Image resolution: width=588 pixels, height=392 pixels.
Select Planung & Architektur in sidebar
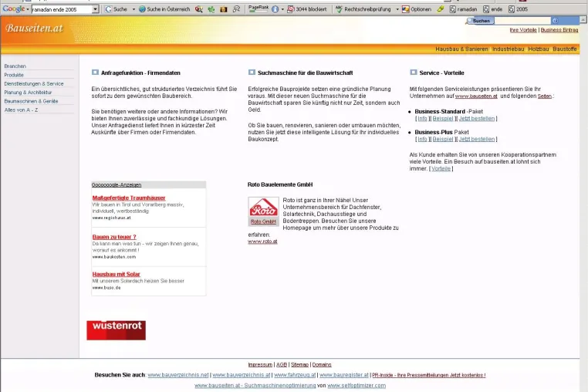pos(28,93)
